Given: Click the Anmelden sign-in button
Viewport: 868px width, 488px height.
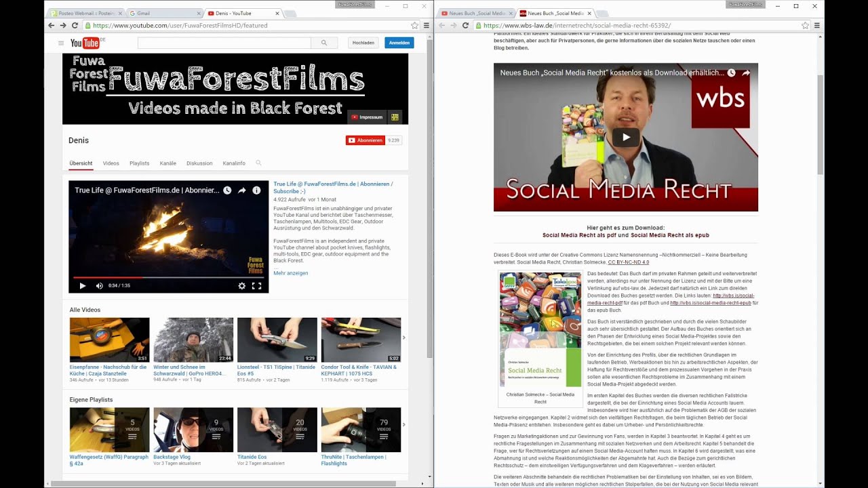Looking at the screenshot, I should click(399, 43).
